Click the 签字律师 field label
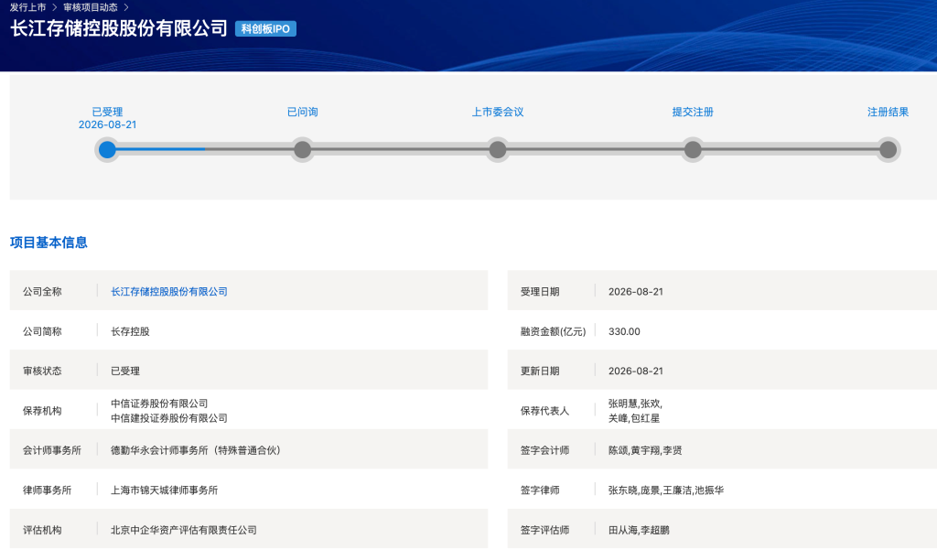Image resolution: width=937 pixels, height=560 pixels. click(x=540, y=490)
